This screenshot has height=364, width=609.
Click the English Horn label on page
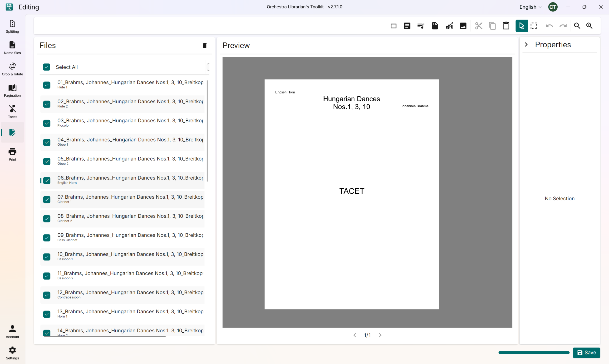[285, 92]
